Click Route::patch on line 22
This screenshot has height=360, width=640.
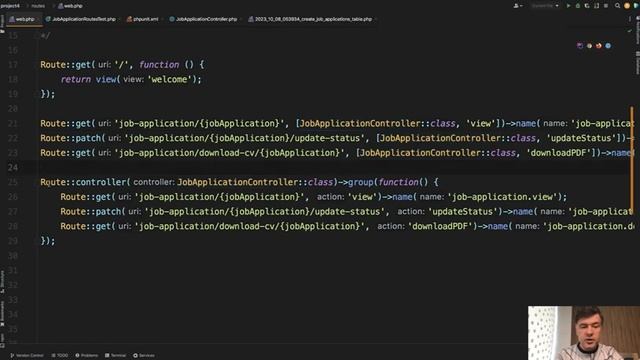click(73, 138)
